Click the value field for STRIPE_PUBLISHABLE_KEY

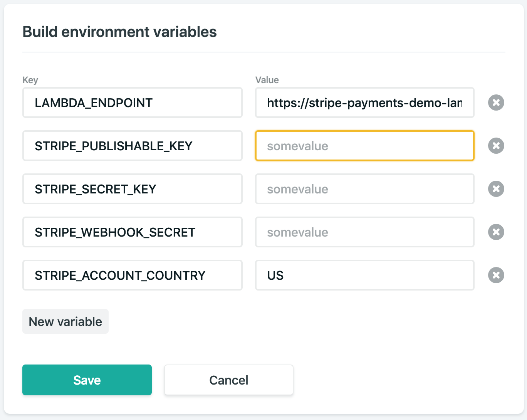click(364, 146)
